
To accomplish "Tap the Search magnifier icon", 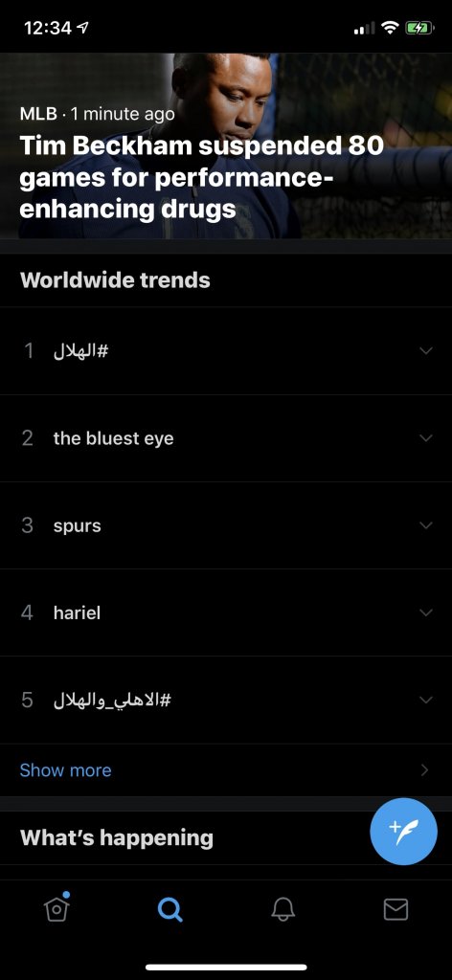I will click(x=170, y=909).
